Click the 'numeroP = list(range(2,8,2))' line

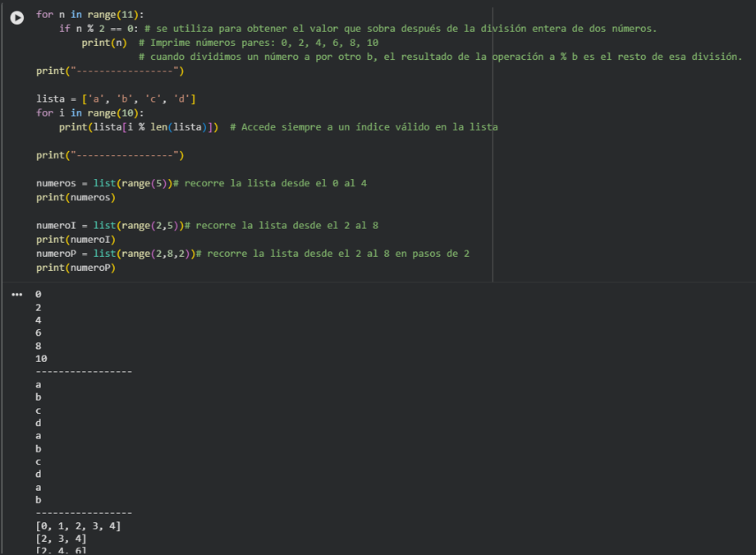[116, 254]
